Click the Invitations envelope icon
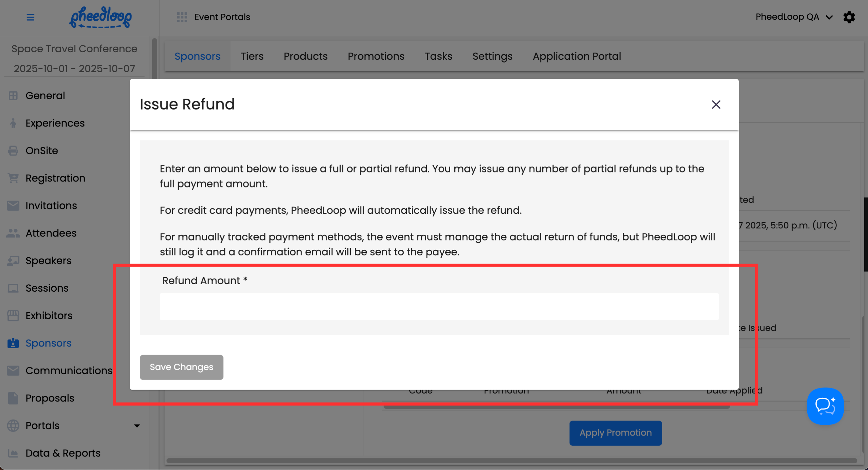Viewport: 868px width, 470px height. (13, 205)
